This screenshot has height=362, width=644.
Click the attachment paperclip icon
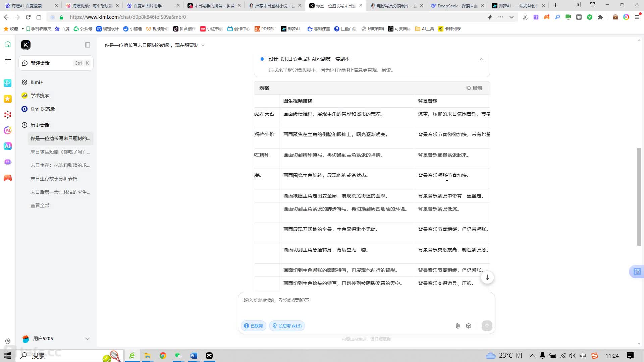(458, 326)
